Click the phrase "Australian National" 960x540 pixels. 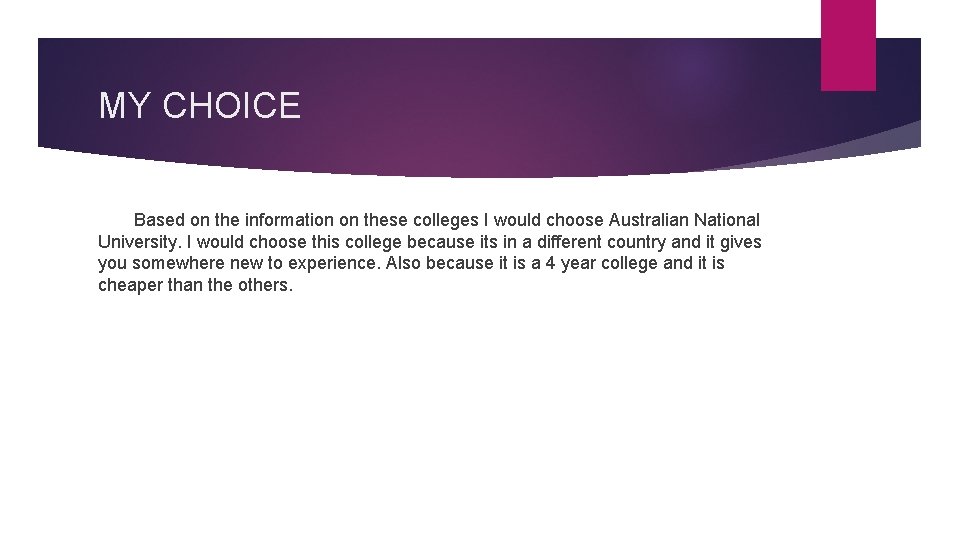[x=684, y=220]
